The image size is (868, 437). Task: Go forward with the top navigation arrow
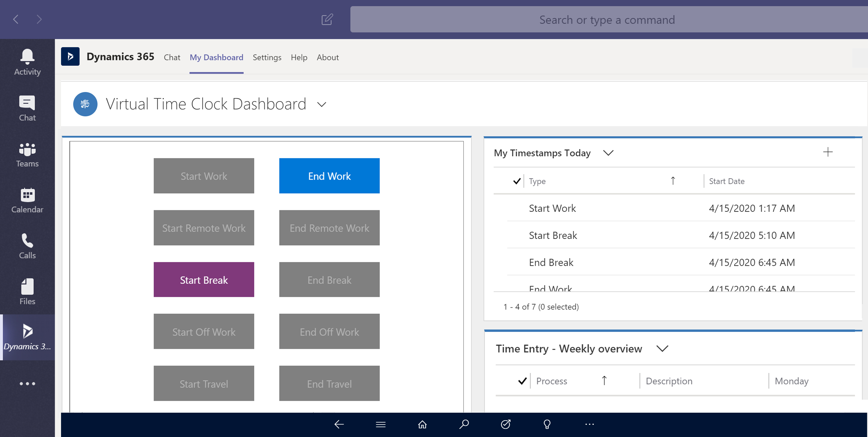[x=39, y=19]
